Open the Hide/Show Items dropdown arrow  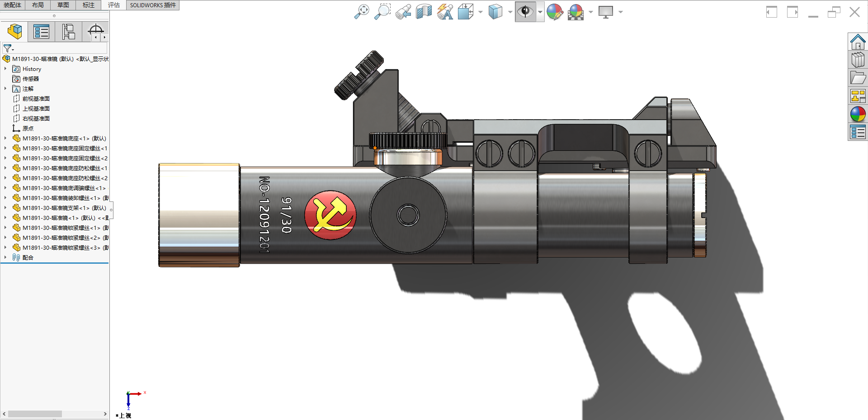click(540, 12)
